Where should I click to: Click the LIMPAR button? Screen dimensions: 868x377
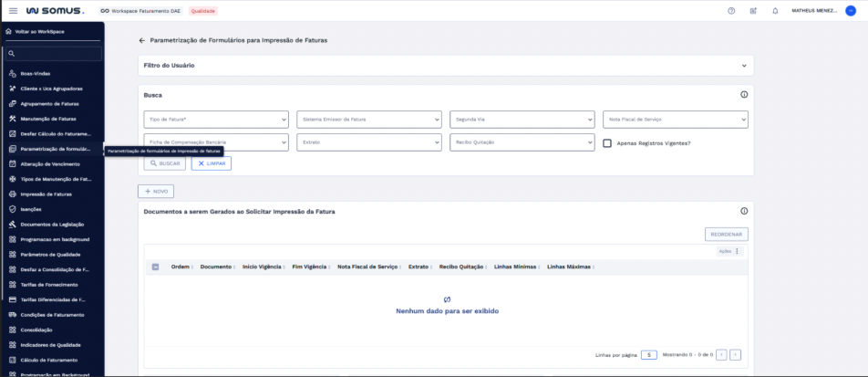212,162
